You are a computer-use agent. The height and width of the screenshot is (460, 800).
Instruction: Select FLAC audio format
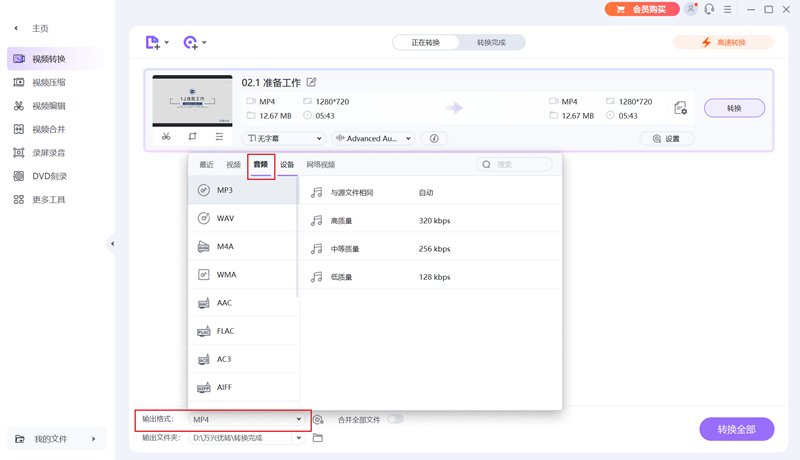point(243,331)
